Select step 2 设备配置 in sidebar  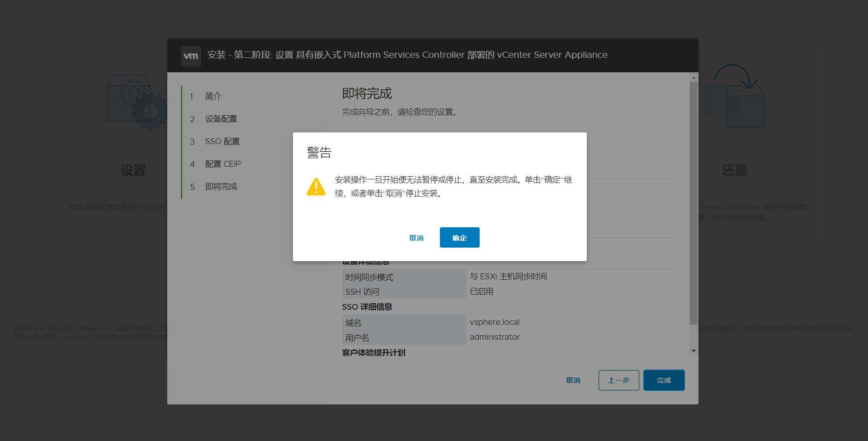[221, 119]
